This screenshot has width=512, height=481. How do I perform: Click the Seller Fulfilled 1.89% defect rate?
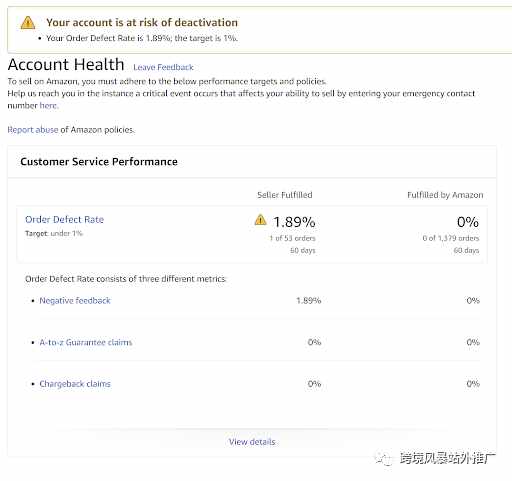tap(294, 222)
